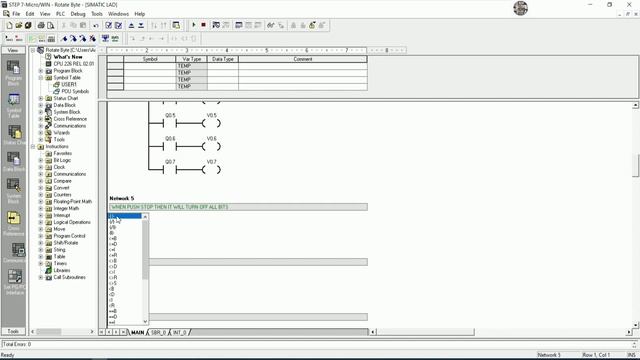Viewport: 640px width, 360px height.
Task: Expand the Timers instructions folder
Action: point(41,264)
